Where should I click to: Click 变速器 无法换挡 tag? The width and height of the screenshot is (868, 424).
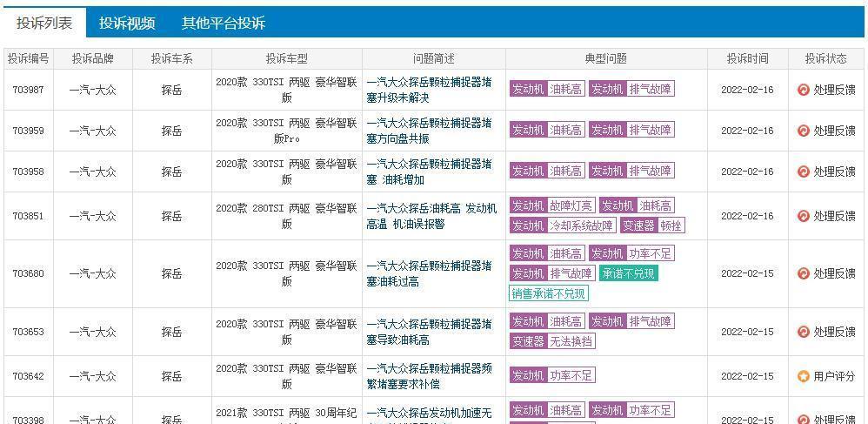(x=552, y=341)
